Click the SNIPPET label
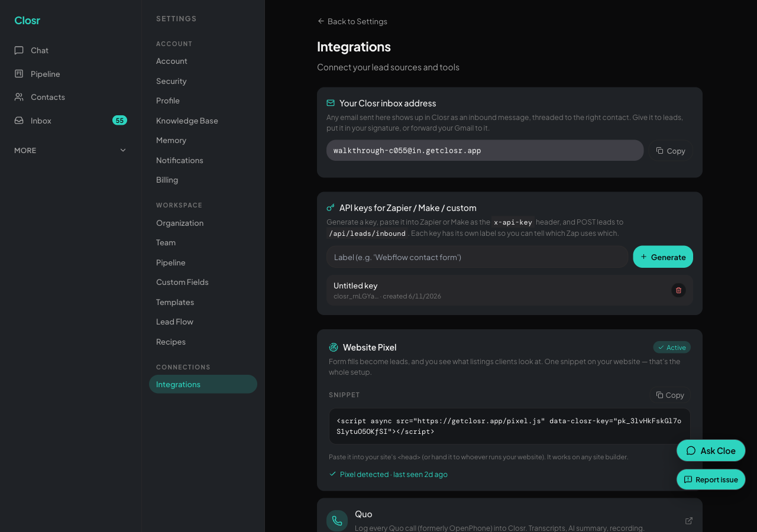The image size is (757, 532). click(x=344, y=395)
